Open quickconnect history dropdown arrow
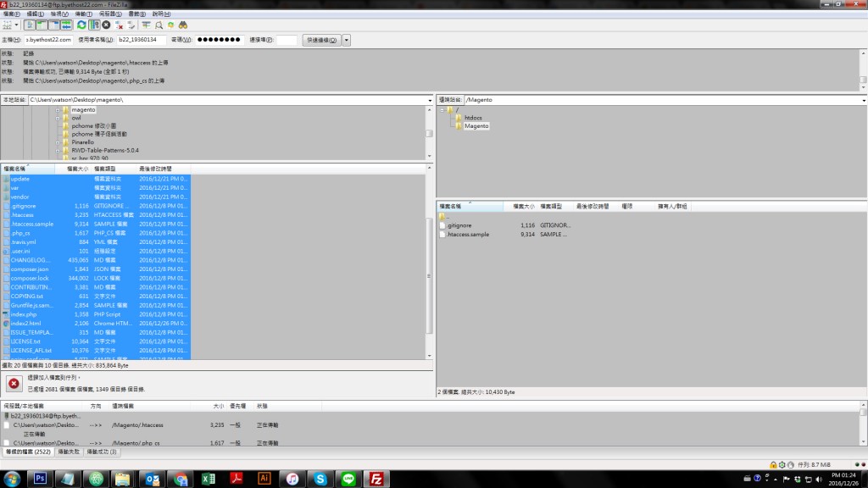The width and height of the screenshot is (868, 488). (347, 40)
